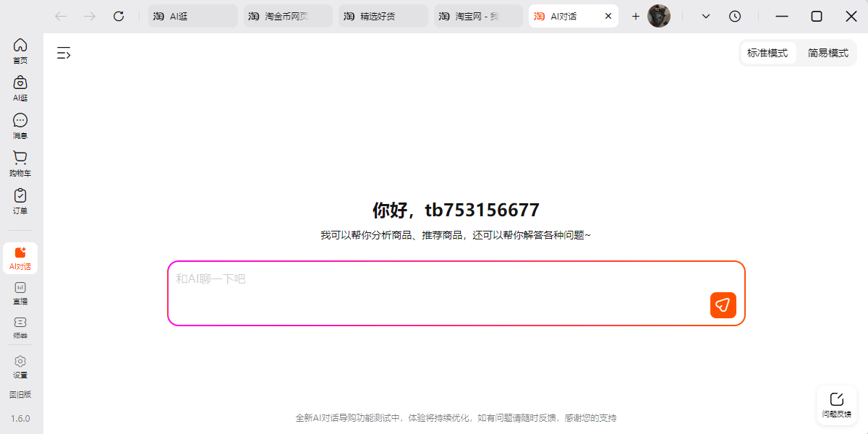Open the 领券 coupon icon
868x434 pixels.
click(x=20, y=327)
